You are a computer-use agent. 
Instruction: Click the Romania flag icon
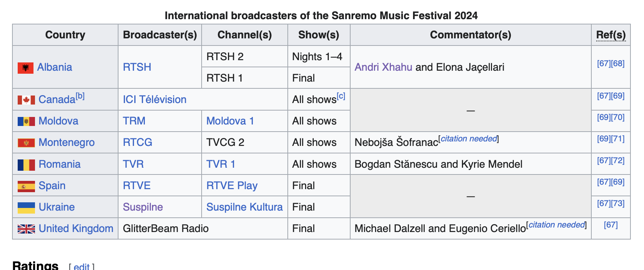coord(26,165)
